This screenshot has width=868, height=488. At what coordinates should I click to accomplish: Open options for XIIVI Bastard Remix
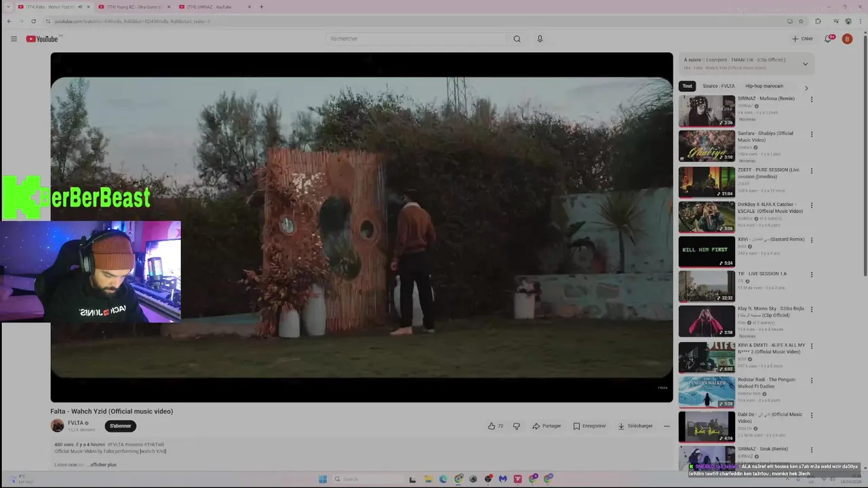pos(811,240)
